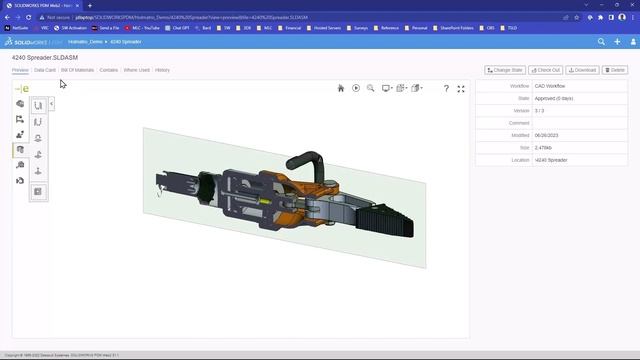Select the first section plane option in flyout
The image size is (640, 360).
tap(38, 106)
